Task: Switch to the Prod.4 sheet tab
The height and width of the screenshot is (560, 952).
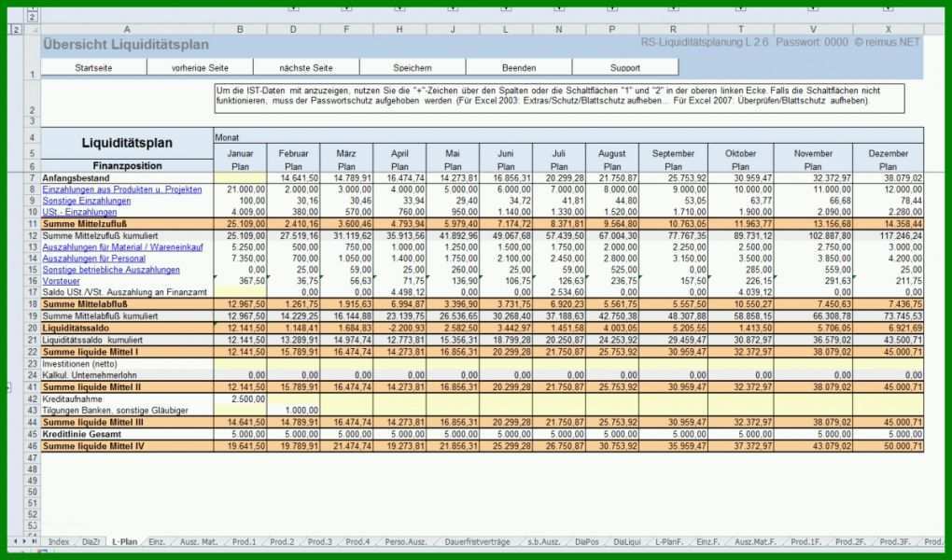Action: tap(357, 541)
